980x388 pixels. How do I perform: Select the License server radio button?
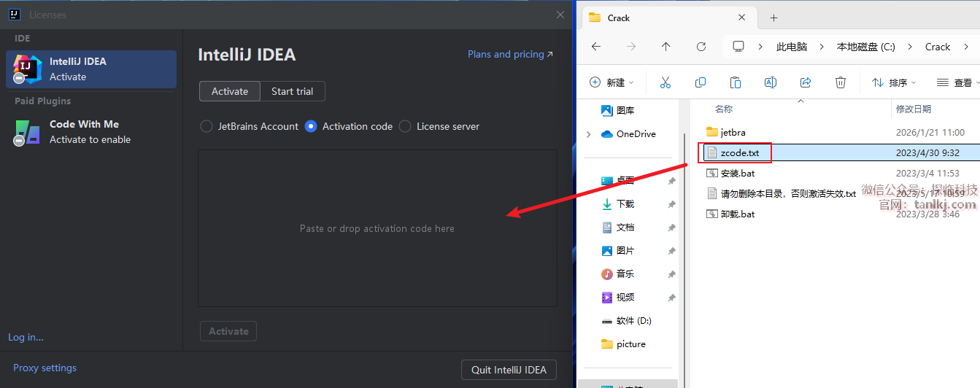[405, 126]
